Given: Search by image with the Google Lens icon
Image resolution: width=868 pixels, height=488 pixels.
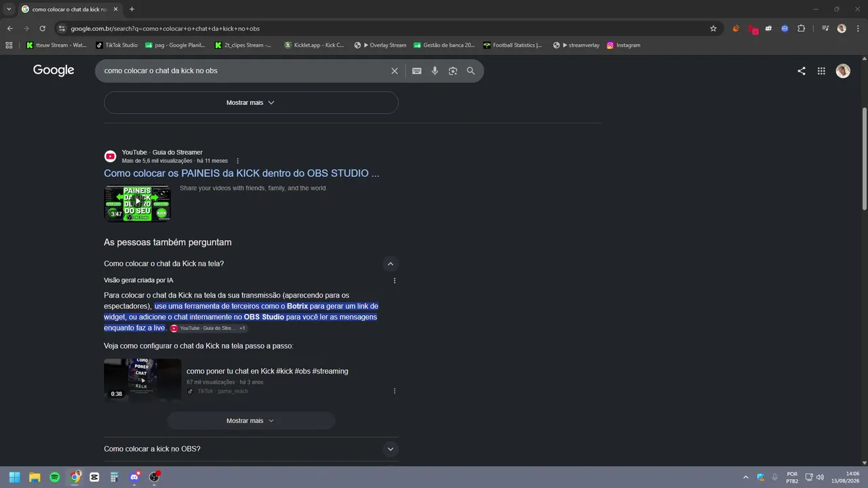Looking at the screenshot, I should (x=453, y=71).
